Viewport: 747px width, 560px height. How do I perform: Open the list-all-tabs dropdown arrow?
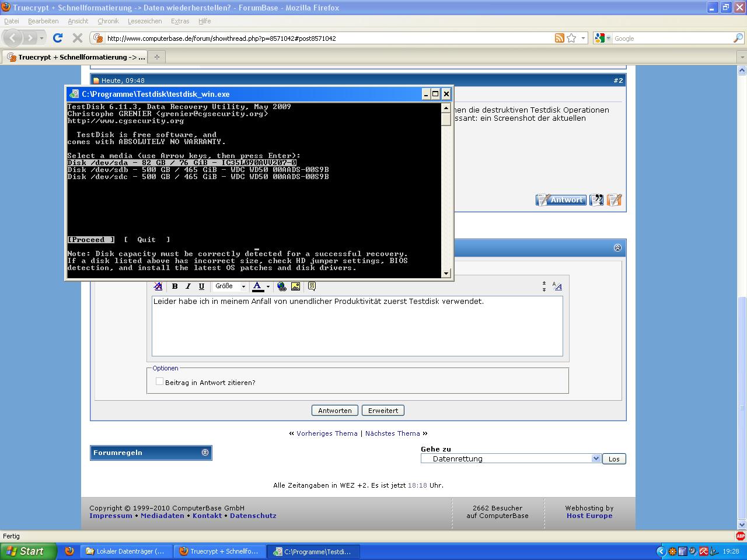pyautogui.click(x=742, y=57)
